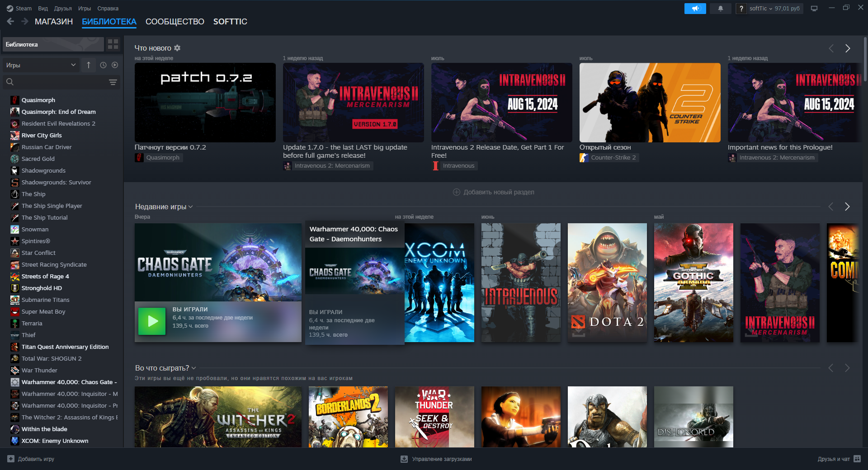The width and height of the screenshot is (868, 470).
Task: Open Quasimorph tag under patch news
Action: (159, 157)
